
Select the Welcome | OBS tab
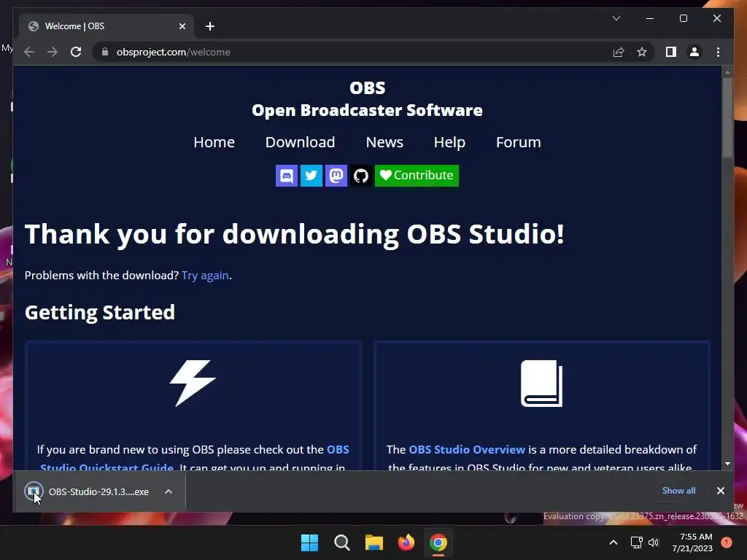(107, 26)
